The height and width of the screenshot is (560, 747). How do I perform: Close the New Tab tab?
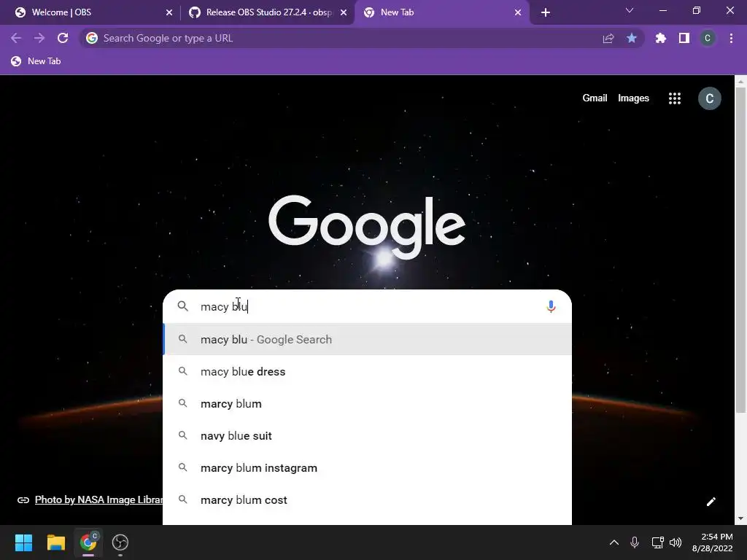point(518,13)
